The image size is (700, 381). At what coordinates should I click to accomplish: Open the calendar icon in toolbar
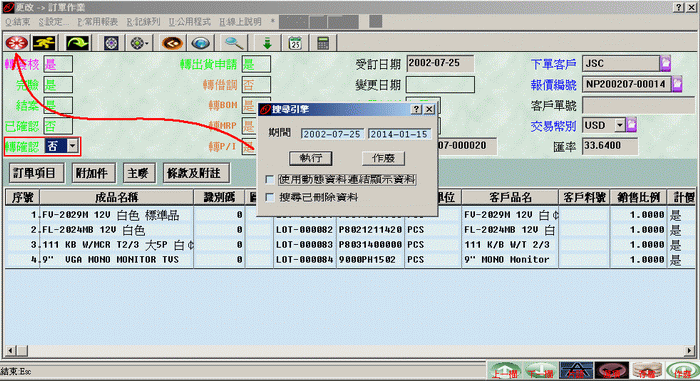tap(295, 43)
